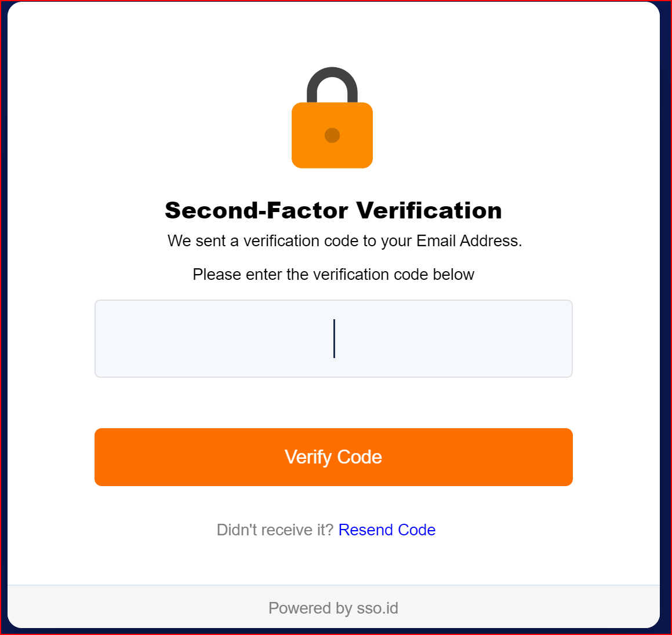672x635 pixels.
Task: Click the email verification instruction text
Action: (344, 240)
